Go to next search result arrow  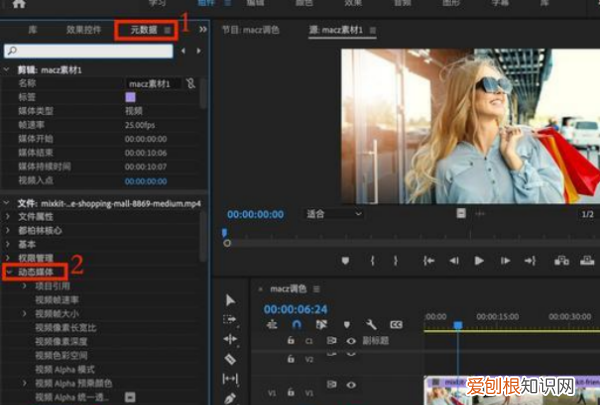[199, 51]
